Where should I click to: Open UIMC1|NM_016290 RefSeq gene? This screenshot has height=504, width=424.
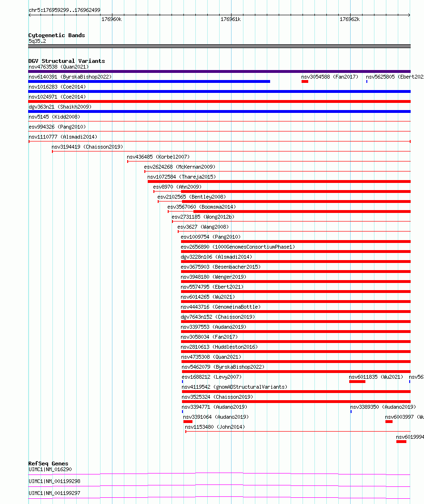click(50, 469)
